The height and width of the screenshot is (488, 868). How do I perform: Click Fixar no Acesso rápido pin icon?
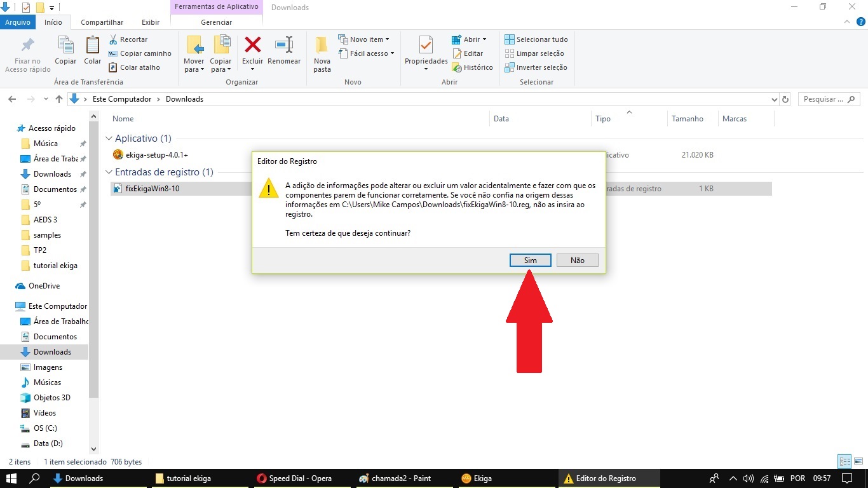coord(27,46)
